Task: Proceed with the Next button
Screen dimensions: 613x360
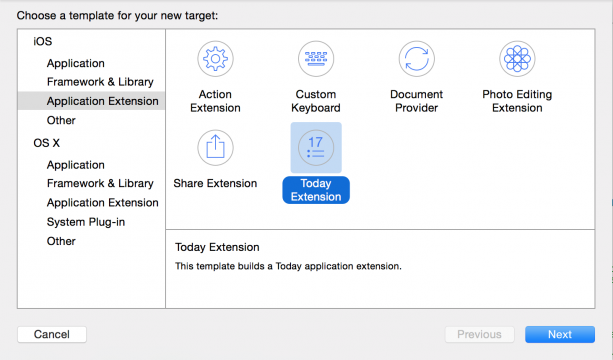Action: click(x=560, y=335)
